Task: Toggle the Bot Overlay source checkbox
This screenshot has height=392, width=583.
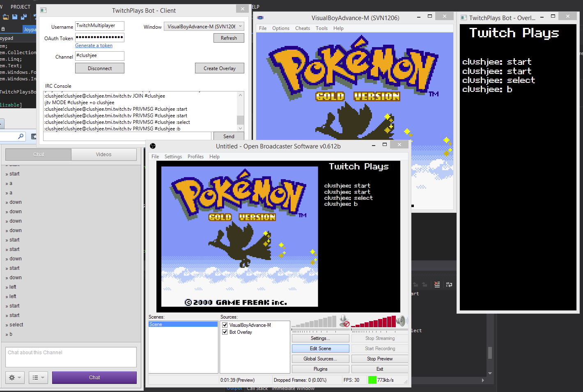Action: [x=225, y=332]
